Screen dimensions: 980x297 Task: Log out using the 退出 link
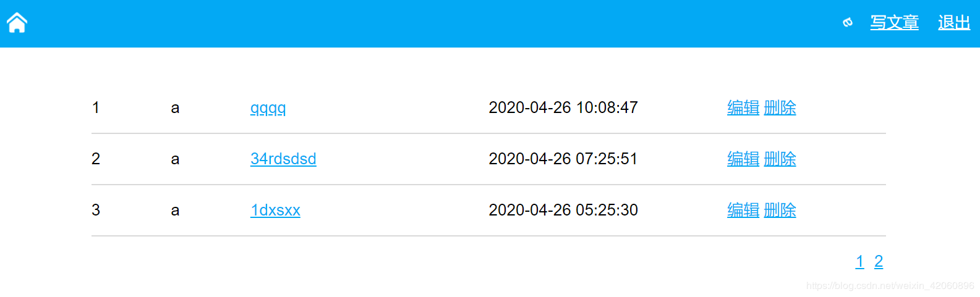tap(954, 23)
